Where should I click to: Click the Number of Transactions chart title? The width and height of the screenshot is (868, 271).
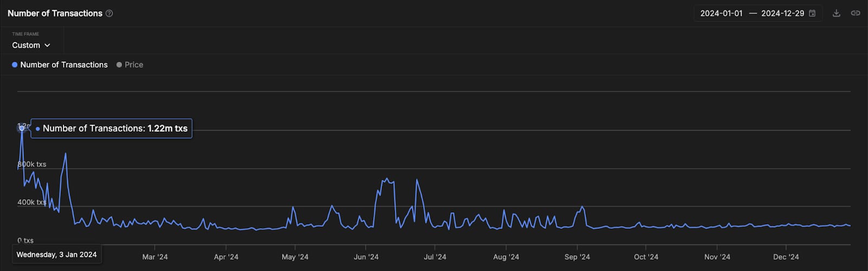point(55,14)
